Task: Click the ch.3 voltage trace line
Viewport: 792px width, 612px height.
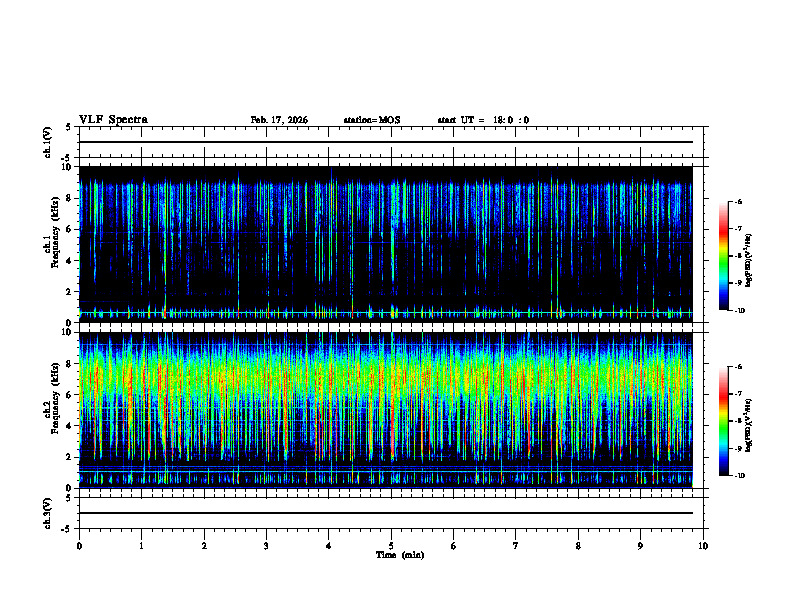Action: (x=385, y=513)
